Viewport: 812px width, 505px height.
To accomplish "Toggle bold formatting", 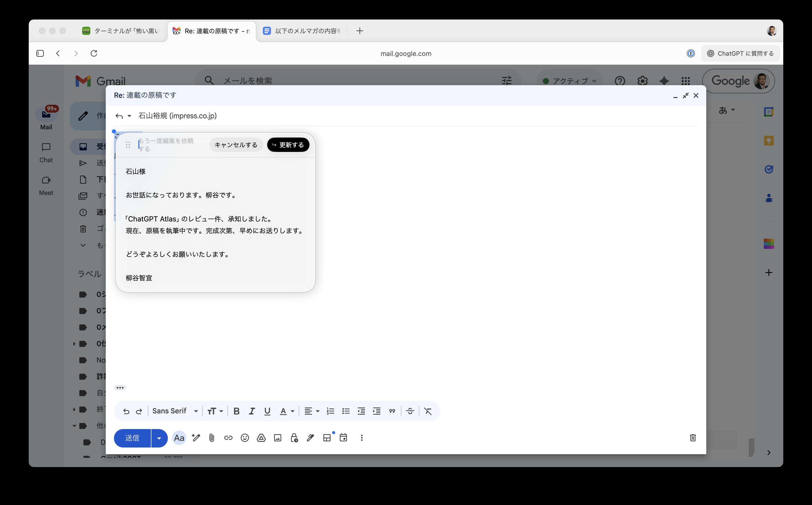I will [x=236, y=411].
